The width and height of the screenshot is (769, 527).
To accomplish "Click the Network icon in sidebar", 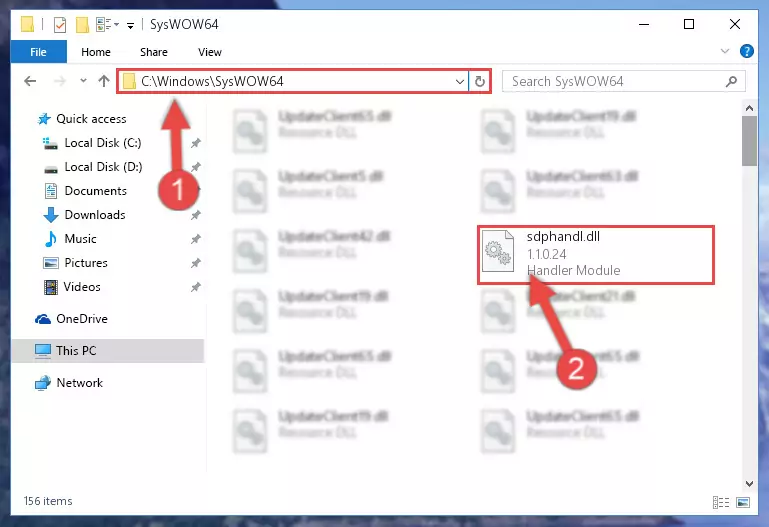I will pos(43,383).
